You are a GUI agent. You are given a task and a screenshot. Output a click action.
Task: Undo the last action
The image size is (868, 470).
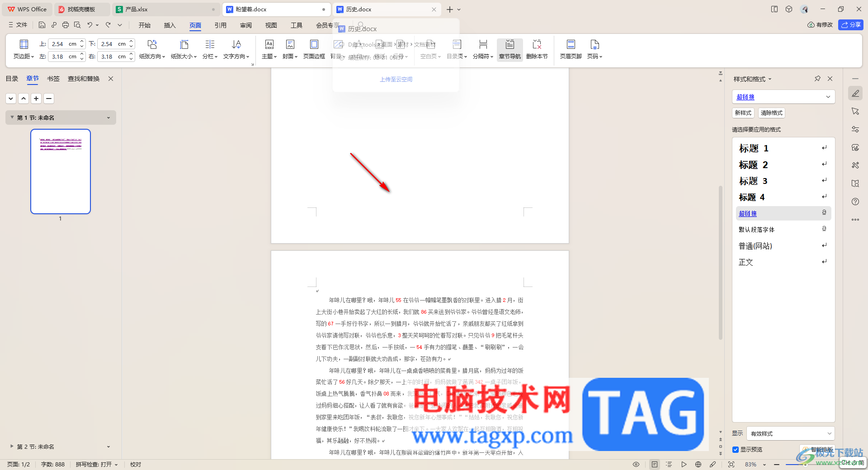point(90,25)
